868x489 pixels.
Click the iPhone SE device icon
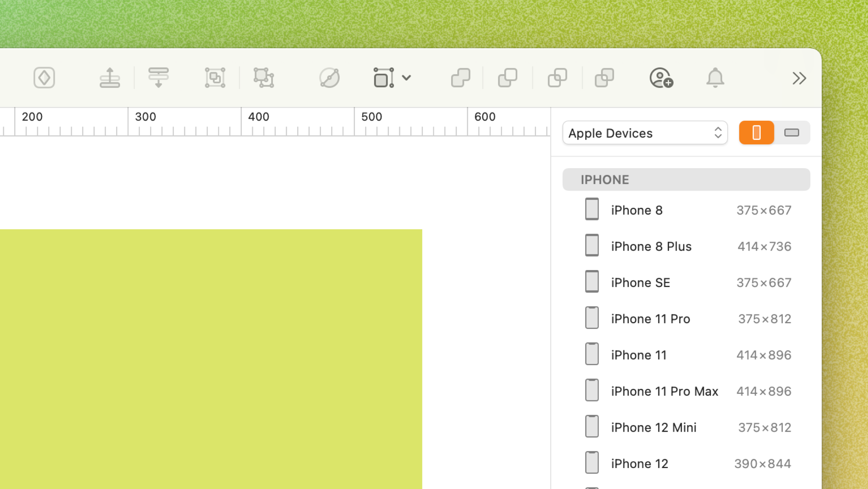(x=592, y=282)
